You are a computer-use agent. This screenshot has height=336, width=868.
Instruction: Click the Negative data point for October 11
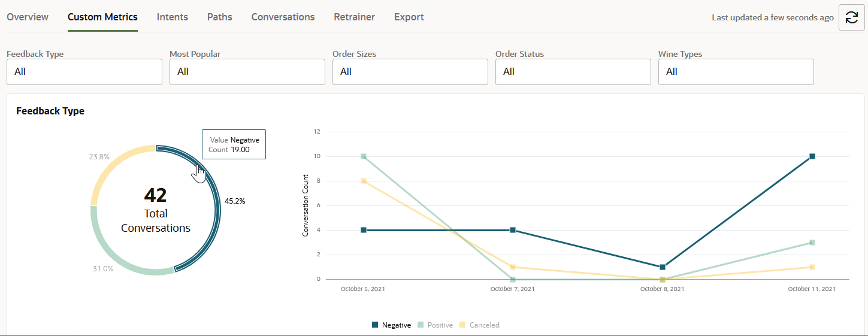(812, 156)
